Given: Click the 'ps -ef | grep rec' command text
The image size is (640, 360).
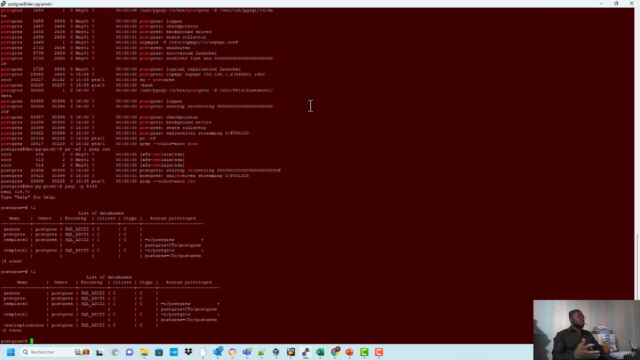Looking at the screenshot, I should (87, 149).
